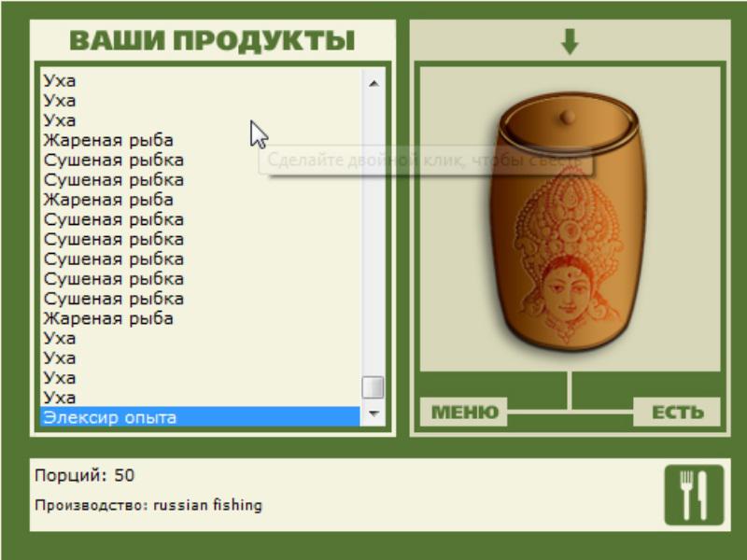Select the highlighted Элексир опыта row

point(200,417)
